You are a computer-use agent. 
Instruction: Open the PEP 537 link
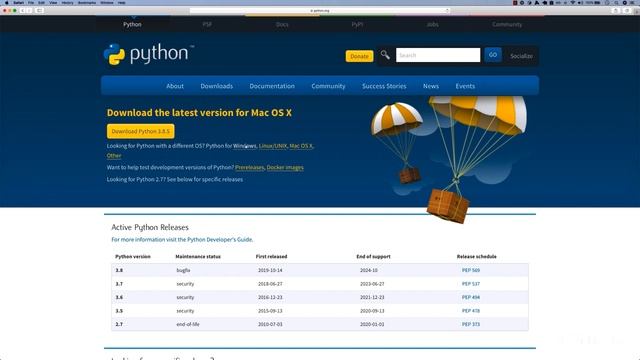[x=471, y=284]
